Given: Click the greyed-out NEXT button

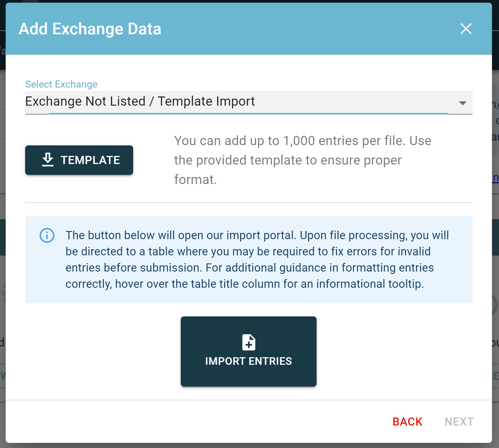Looking at the screenshot, I should 459,422.
